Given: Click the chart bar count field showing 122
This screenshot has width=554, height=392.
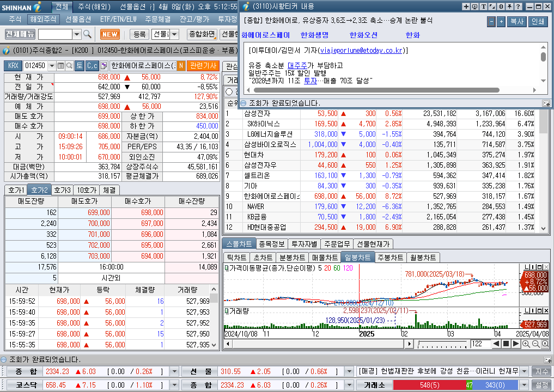Looking at the screenshot, I should tap(480, 344).
